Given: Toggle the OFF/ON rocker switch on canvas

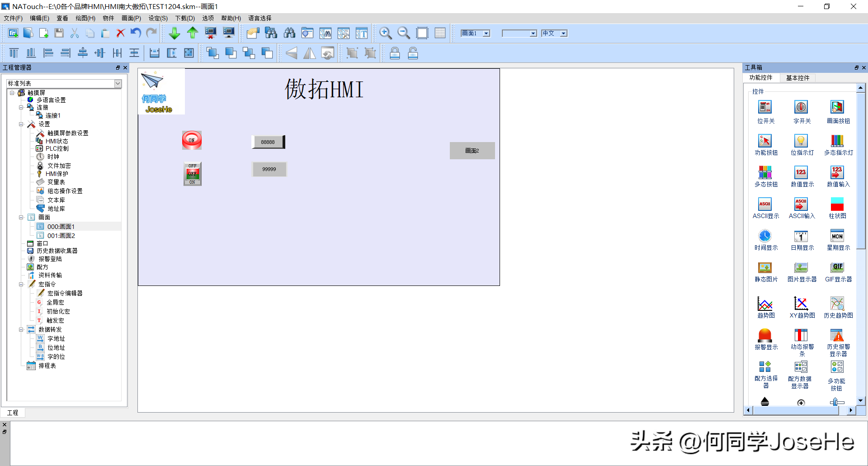Looking at the screenshot, I should click(192, 174).
